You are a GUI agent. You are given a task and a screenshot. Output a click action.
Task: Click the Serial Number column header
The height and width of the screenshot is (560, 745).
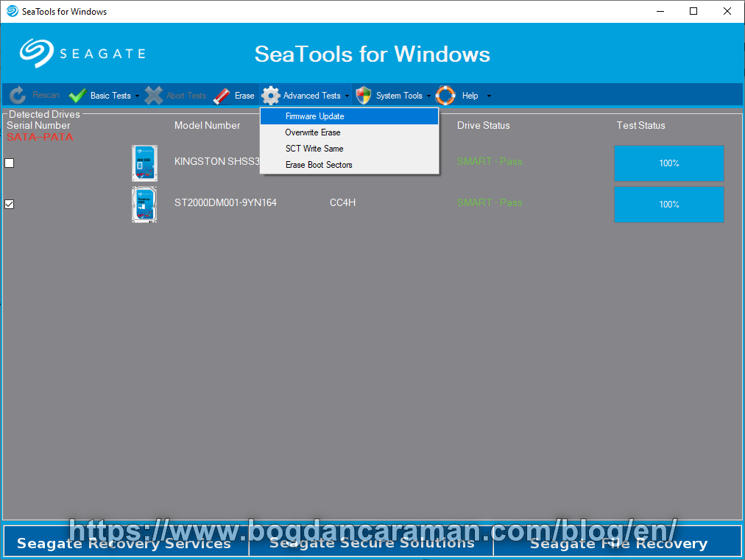pyautogui.click(x=38, y=125)
